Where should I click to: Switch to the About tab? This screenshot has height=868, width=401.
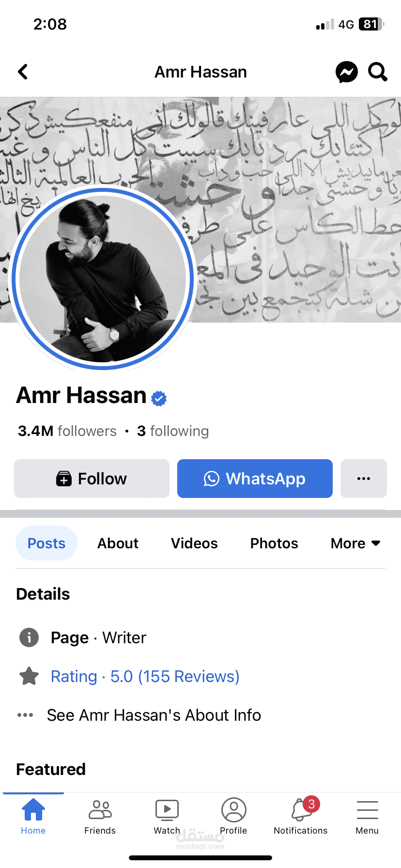[118, 543]
